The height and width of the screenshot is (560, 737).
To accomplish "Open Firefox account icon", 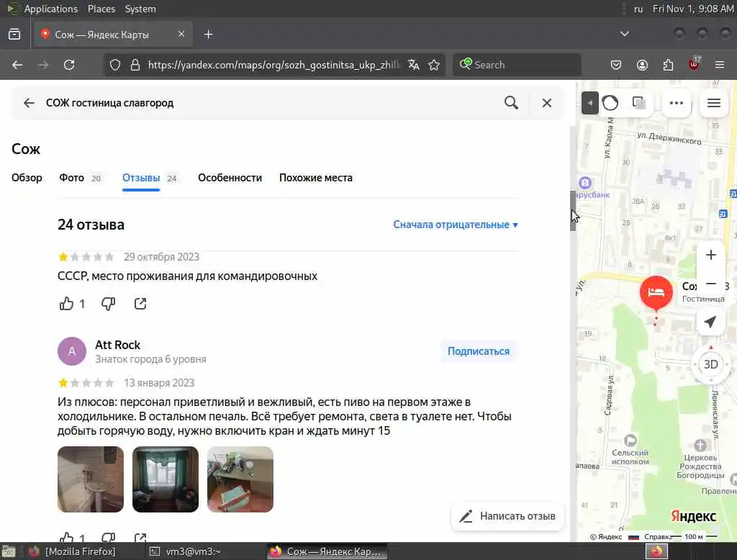I will 642,65.
